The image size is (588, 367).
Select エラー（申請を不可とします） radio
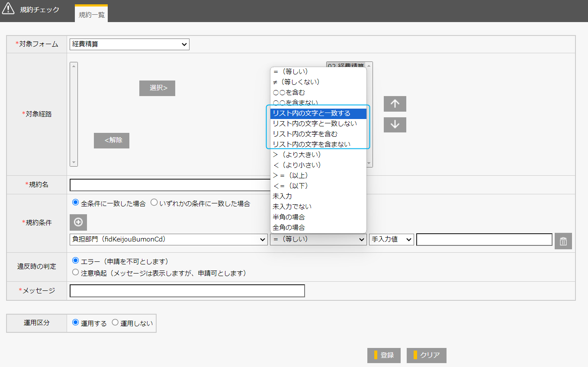(x=76, y=261)
